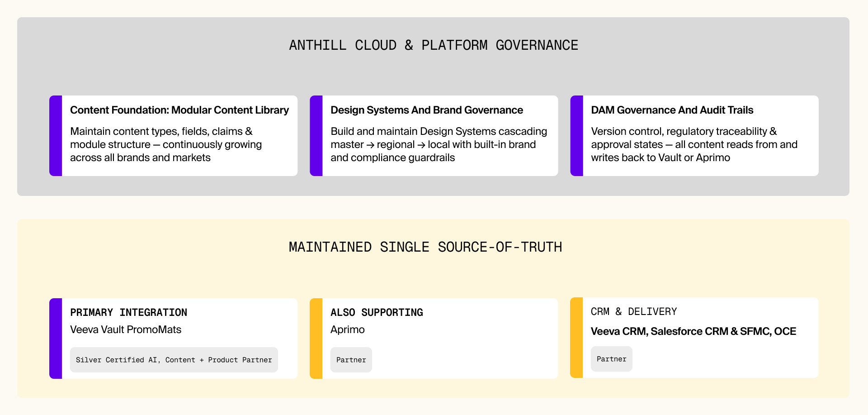868x415 pixels.
Task: Click the Partner badge under Aprimo
Action: tap(351, 360)
